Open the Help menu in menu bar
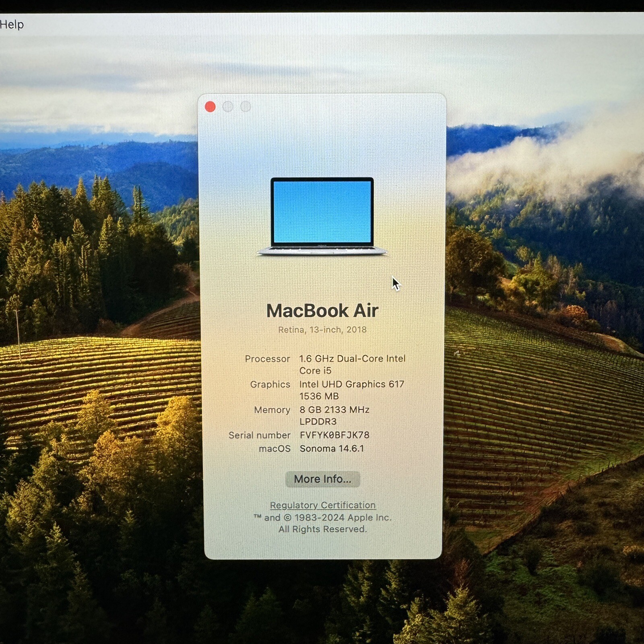Image resolution: width=644 pixels, height=644 pixels. click(x=12, y=25)
